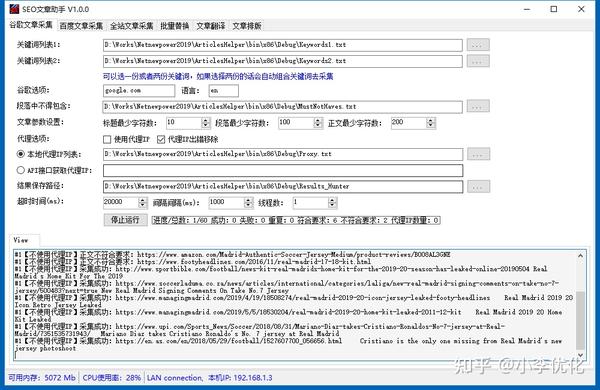Image resolution: width=600 pixels, height=390 pixels.
Task: Click the progress status bar showing 进度/总数
Action: pyautogui.click(x=296, y=220)
